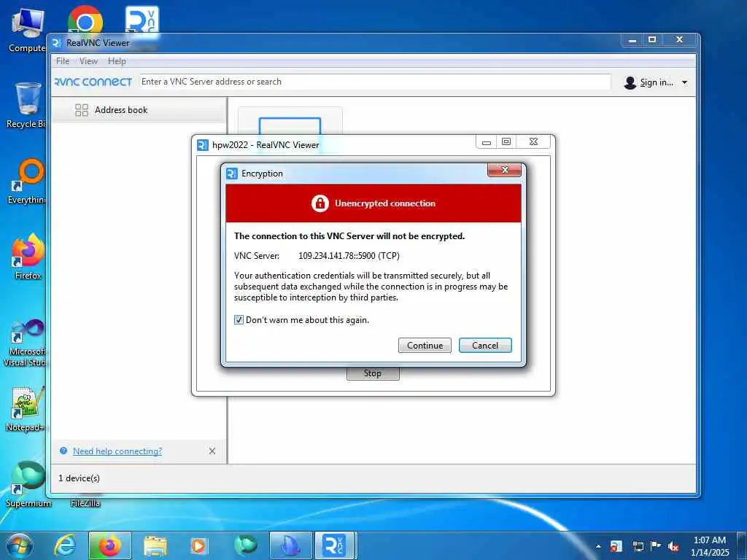Open the Help menu in RealVNC Viewer
Viewport: 747px width, 560px height.
click(x=117, y=61)
